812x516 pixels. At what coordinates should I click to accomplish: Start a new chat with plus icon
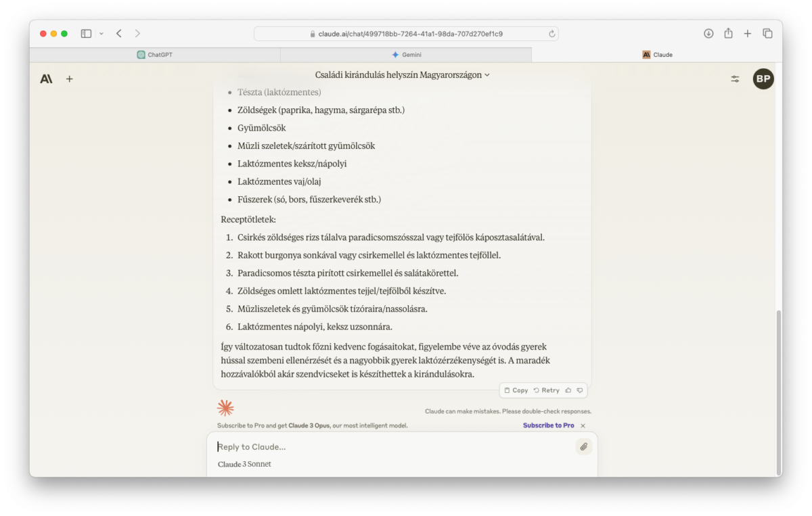click(69, 79)
